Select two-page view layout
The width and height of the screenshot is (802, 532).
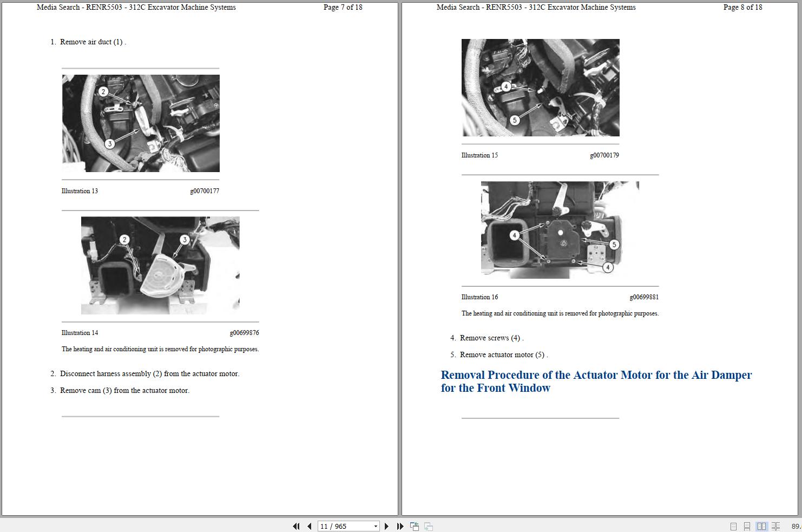click(761, 526)
